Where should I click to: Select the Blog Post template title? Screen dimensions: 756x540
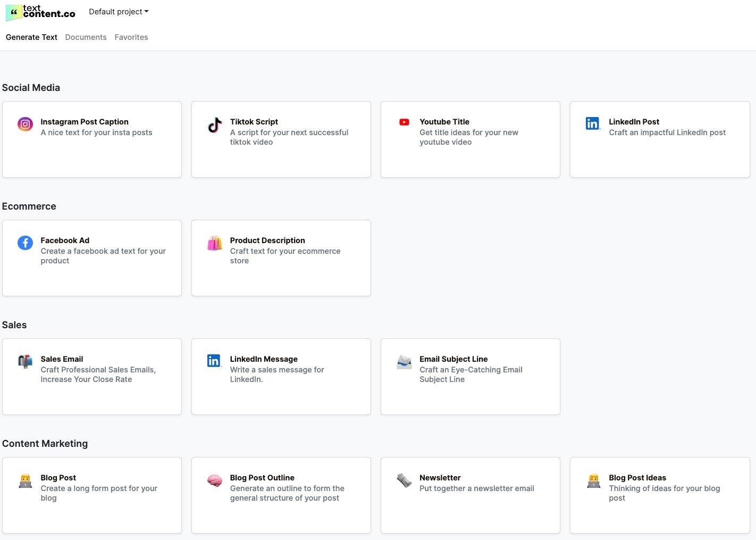click(58, 478)
